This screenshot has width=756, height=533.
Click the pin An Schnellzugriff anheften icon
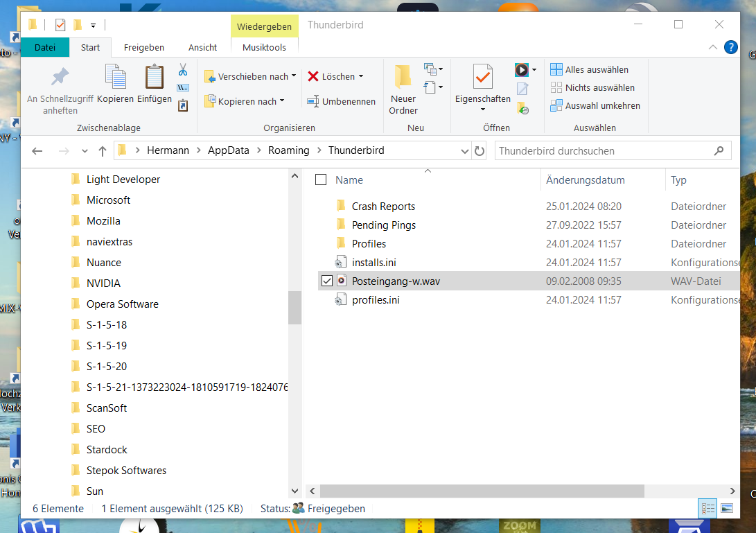(x=60, y=77)
